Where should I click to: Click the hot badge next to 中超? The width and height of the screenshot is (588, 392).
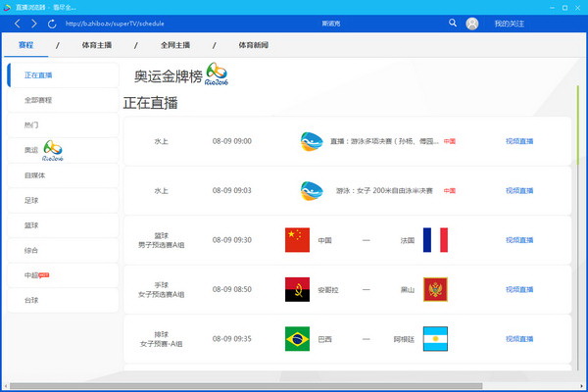[x=44, y=275]
